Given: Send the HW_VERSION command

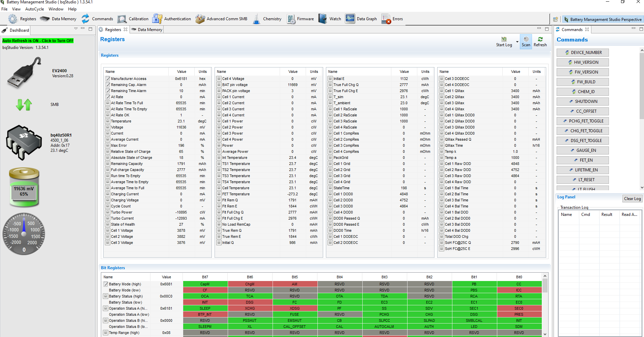Looking at the screenshot, I should coord(583,62).
